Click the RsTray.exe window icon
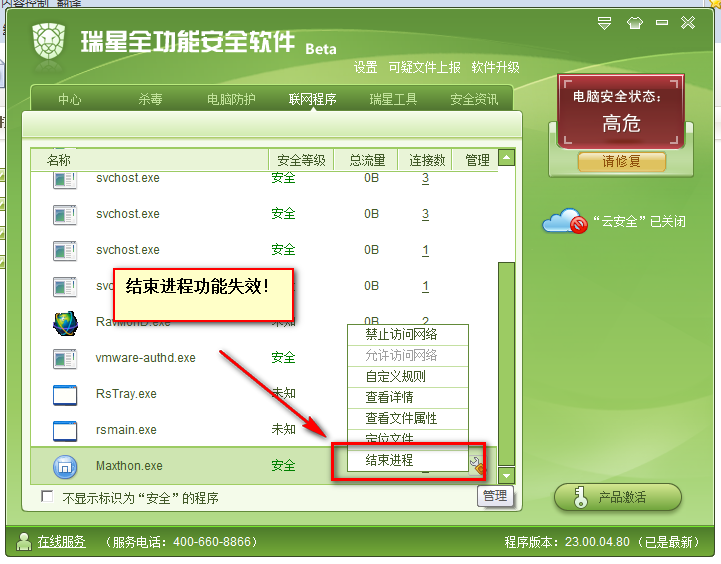Image resolution: width=721 pixels, height=564 pixels. (x=65, y=395)
